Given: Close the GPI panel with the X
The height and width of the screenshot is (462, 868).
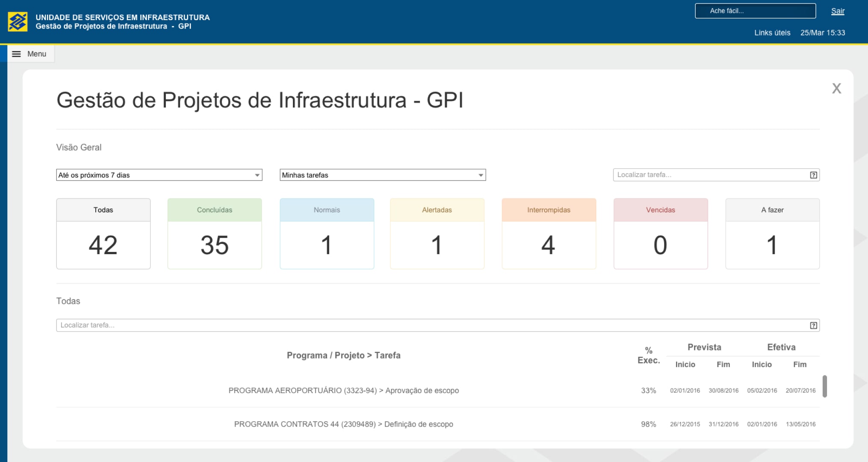Looking at the screenshot, I should point(836,89).
